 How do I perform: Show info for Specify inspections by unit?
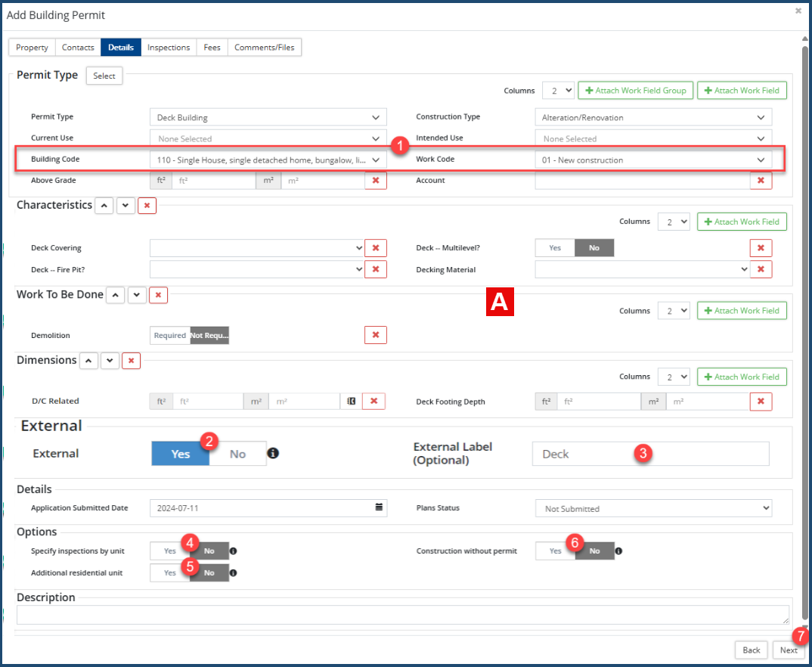pyautogui.click(x=233, y=551)
